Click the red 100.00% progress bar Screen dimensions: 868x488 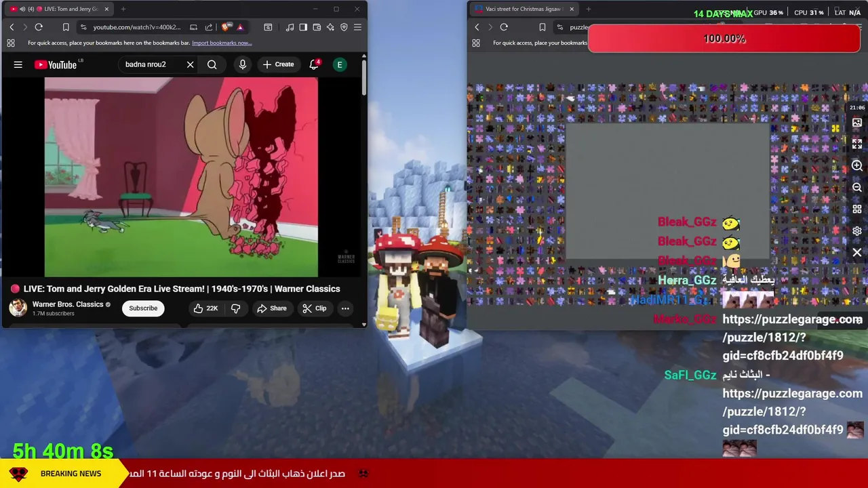pyautogui.click(x=724, y=39)
